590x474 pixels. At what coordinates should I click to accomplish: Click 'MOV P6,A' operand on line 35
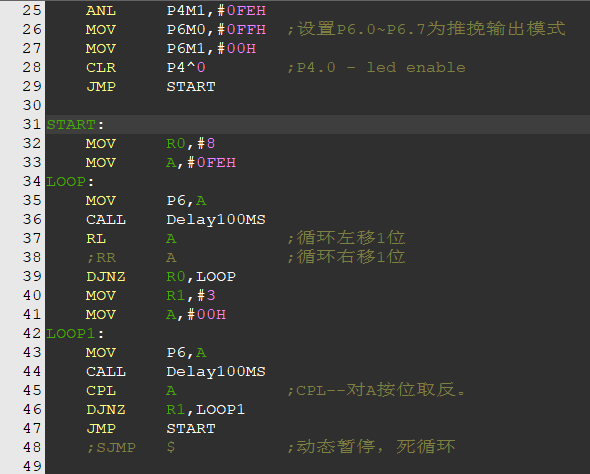pyautogui.click(x=186, y=201)
